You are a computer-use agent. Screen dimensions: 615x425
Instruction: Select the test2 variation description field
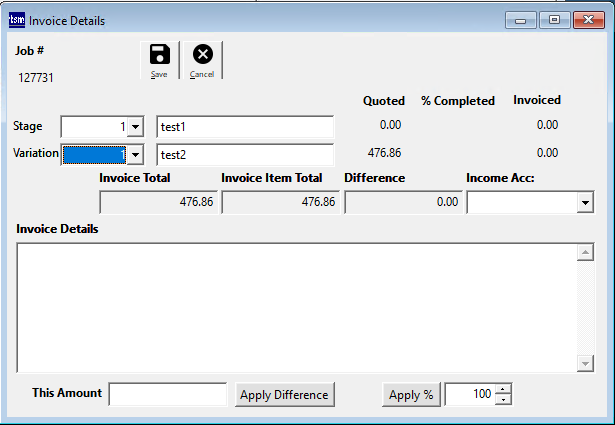pyautogui.click(x=245, y=155)
